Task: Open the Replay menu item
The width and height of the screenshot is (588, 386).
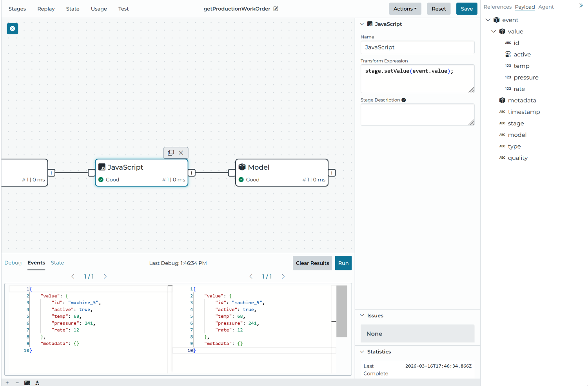Action: (x=46, y=9)
